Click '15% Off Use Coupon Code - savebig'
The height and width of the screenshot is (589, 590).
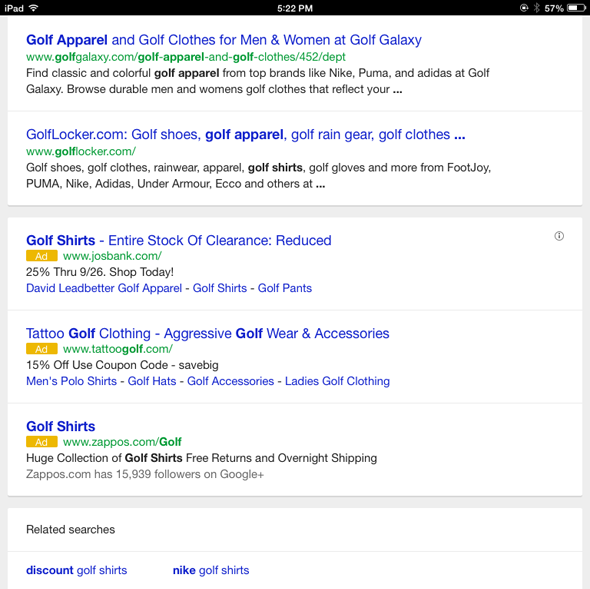(122, 365)
